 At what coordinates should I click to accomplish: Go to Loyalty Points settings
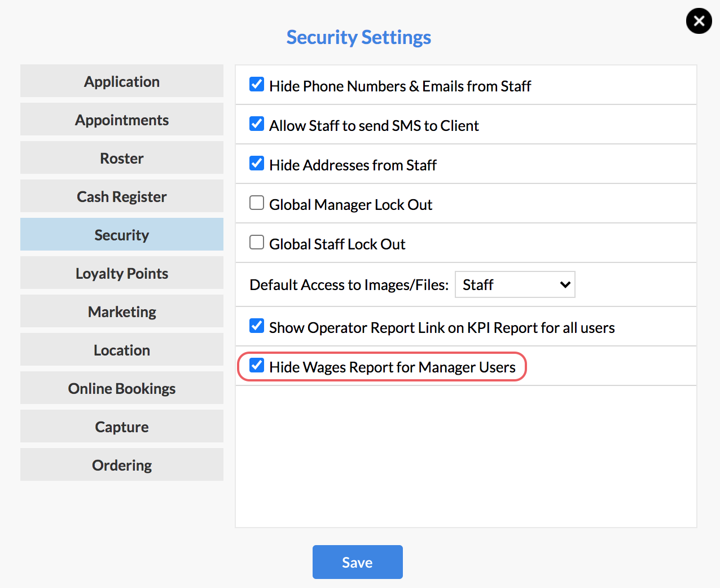(x=122, y=273)
